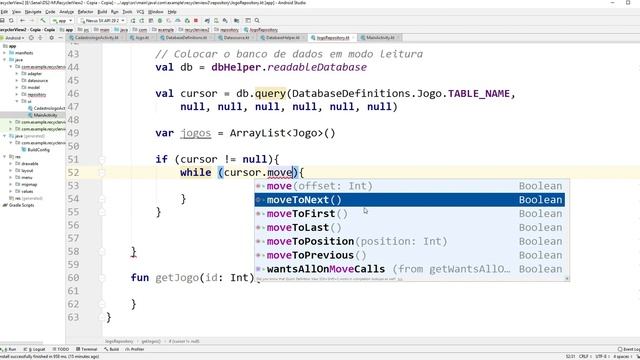
Task: Click the Debug bug icon in toolbar
Action: point(160,20)
